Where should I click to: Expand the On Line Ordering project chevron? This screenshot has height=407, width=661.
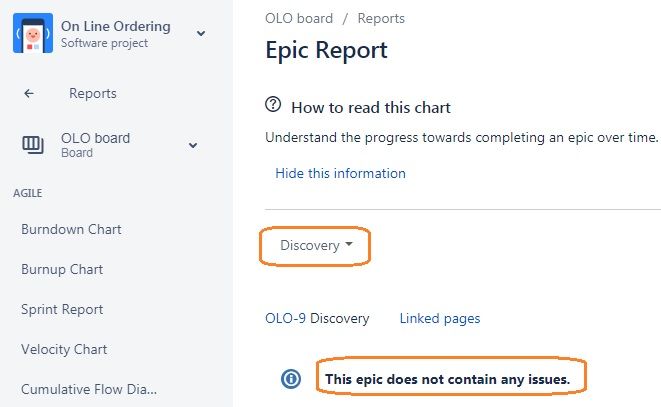[x=201, y=34]
